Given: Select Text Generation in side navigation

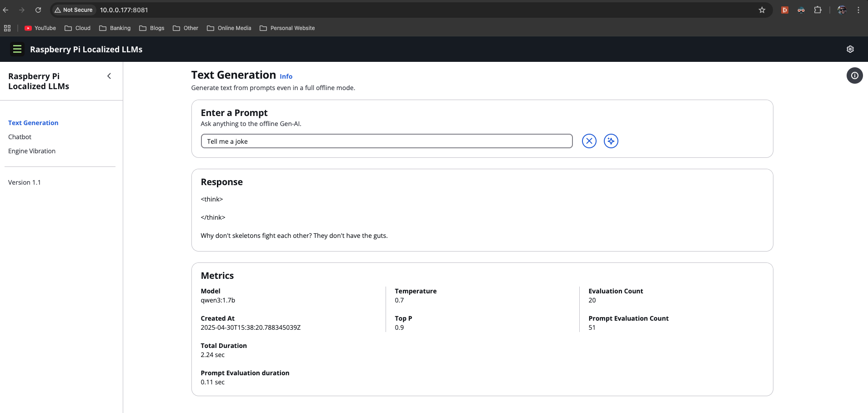Looking at the screenshot, I should 33,123.
